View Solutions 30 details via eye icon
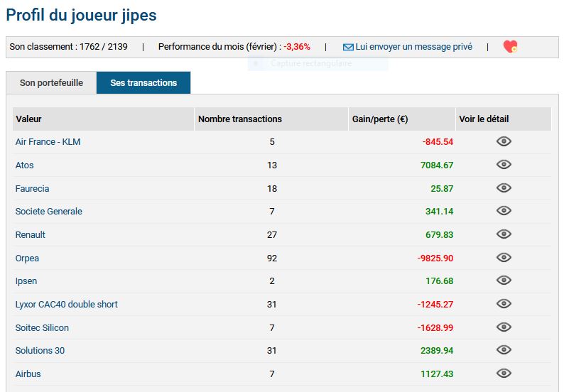Screen dimensions: 564x392 point(504,349)
